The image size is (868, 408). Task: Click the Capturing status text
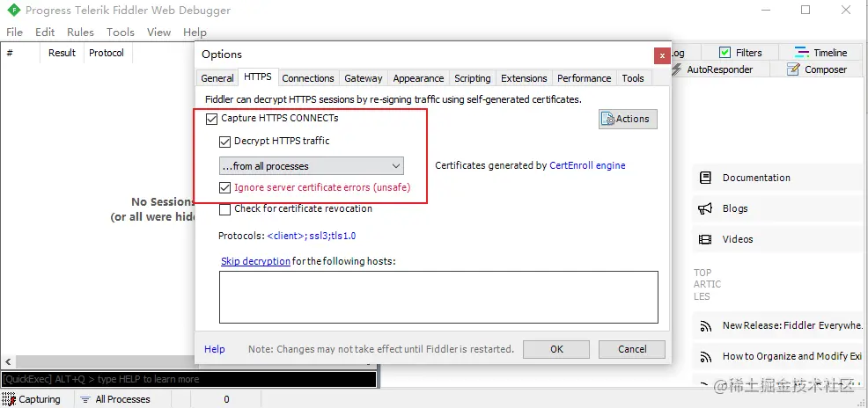[40, 399]
